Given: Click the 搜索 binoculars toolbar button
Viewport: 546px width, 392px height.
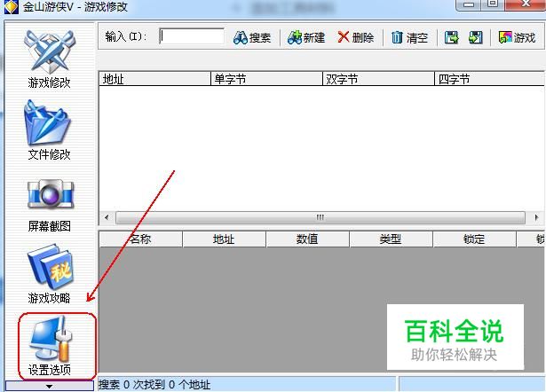Looking at the screenshot, I should (252, 37).
